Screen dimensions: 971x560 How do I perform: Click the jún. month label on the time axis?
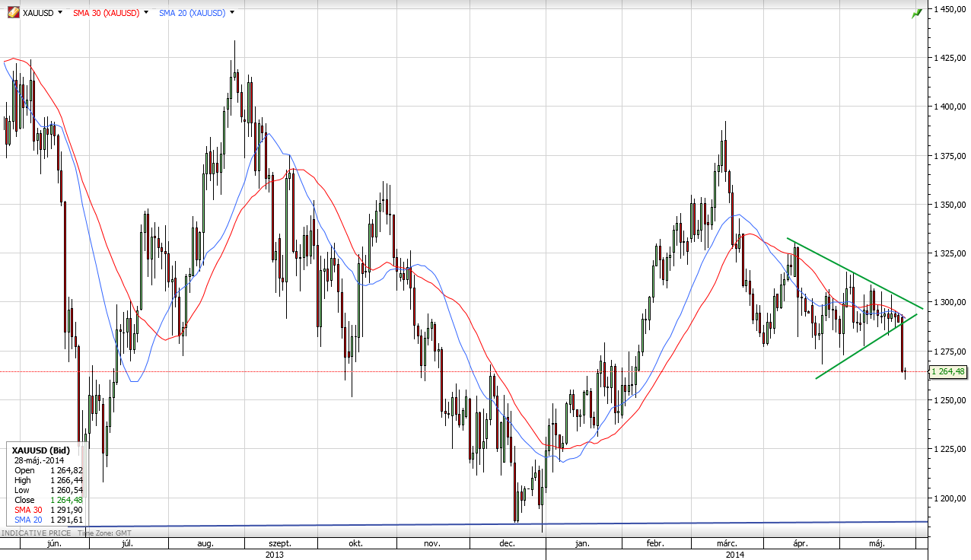click(55, 544)
